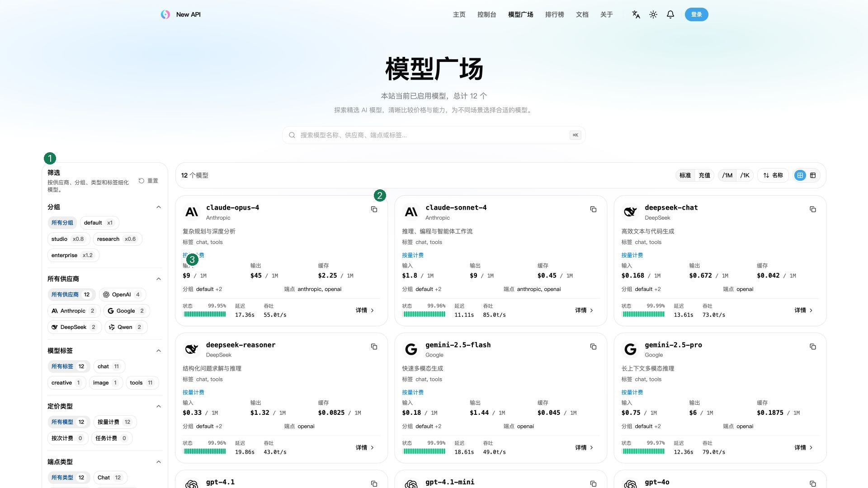Click the Google logo on gemini-2.5-pro card
Viewport: 868px width, 488px height.
point(630,349)
